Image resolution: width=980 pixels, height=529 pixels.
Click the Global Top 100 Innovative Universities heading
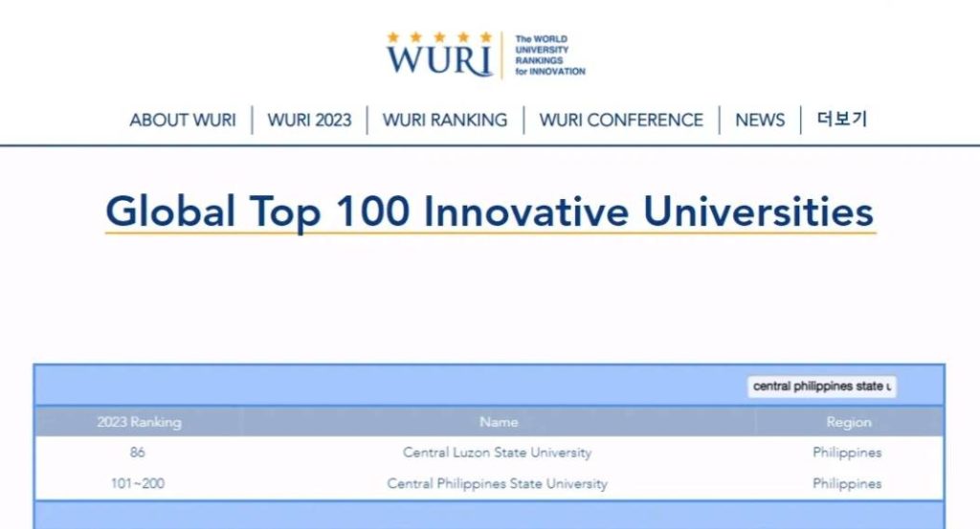(x=489, y=211)
